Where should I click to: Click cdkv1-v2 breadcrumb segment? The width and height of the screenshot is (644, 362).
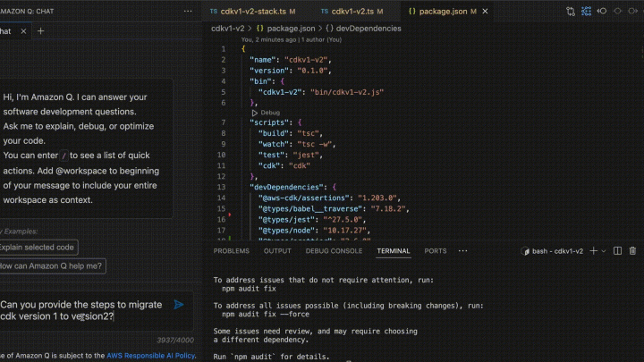[x=227, y=29]
